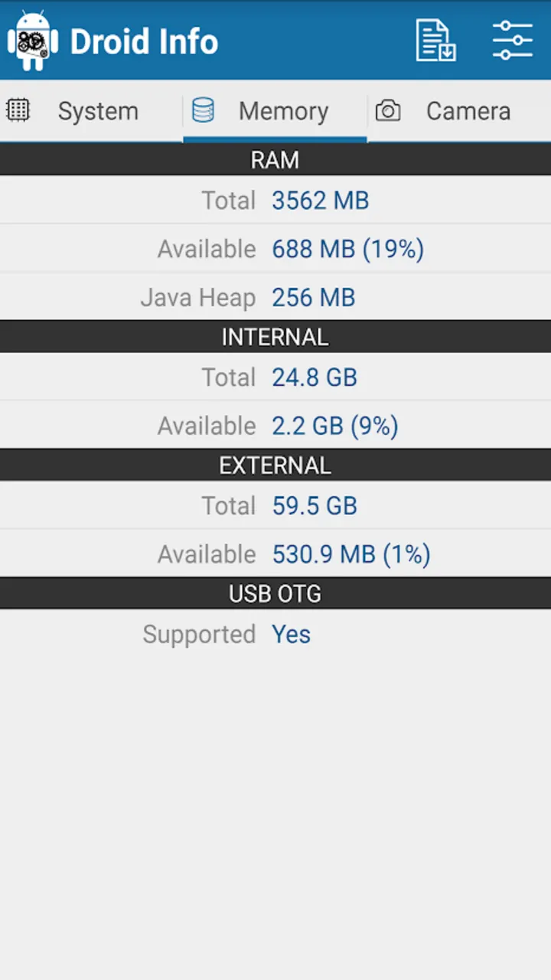This screenshot has height=980, width=551.
Task: Tap the 688 MB (19%) available RAM
Action: tap(348, 249)
